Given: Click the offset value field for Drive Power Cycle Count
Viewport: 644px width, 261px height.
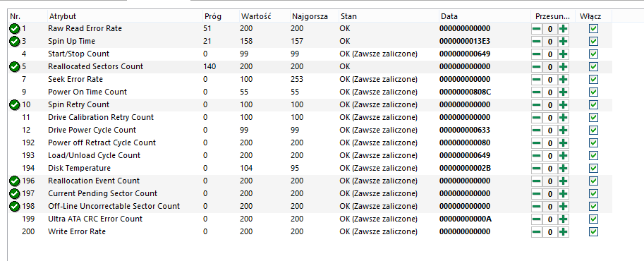Looking at the screenshot, I should [550, 130].
